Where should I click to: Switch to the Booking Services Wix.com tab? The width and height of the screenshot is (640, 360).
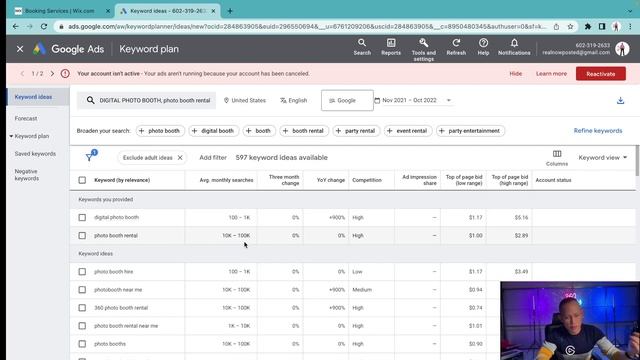coord(61,11)
